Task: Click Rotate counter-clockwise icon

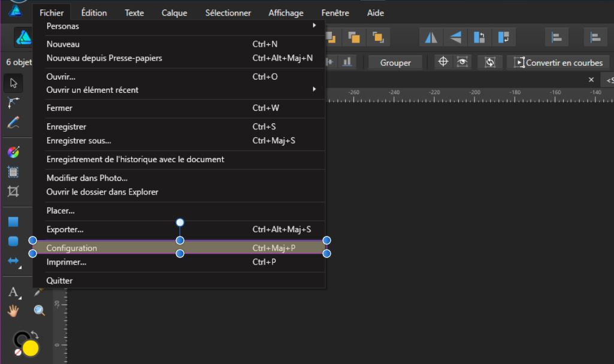Action: pos(479,38)
